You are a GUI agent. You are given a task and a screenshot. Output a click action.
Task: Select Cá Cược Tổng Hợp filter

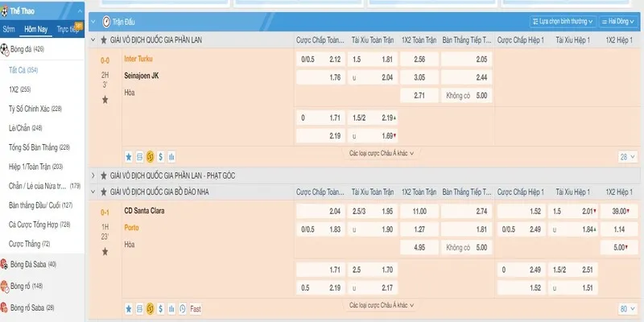[39, 225]
